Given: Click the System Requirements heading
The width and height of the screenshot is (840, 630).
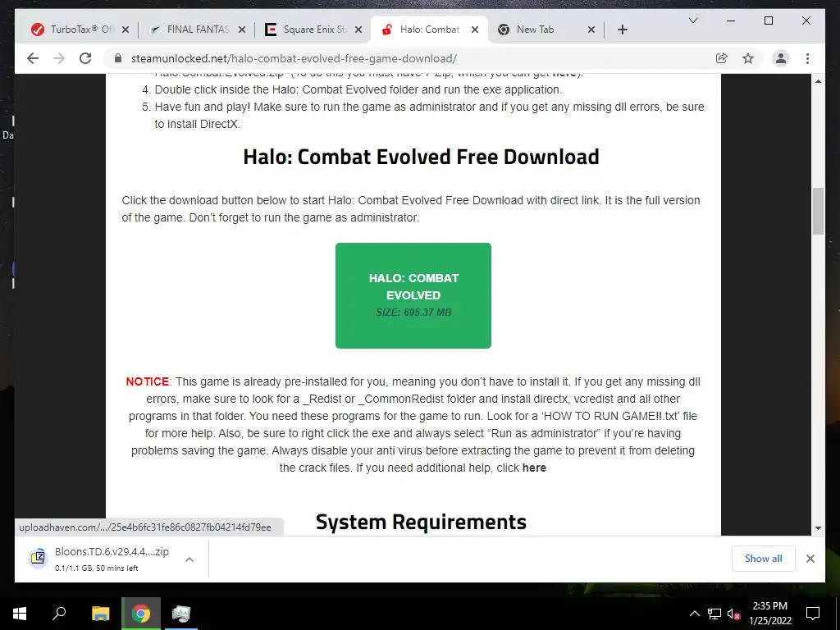Looking at the screenshot, I should pyautogui.click(x=421, y=522).
